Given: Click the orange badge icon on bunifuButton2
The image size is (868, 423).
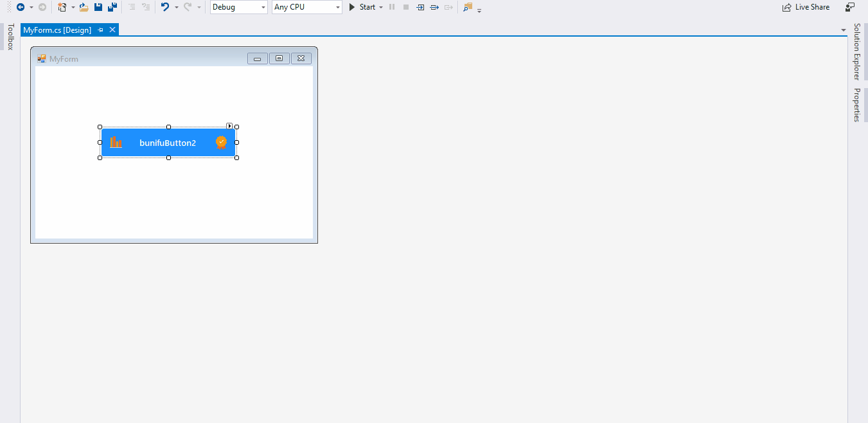Looking at the screenshot, I should click(x=221, y=143).
